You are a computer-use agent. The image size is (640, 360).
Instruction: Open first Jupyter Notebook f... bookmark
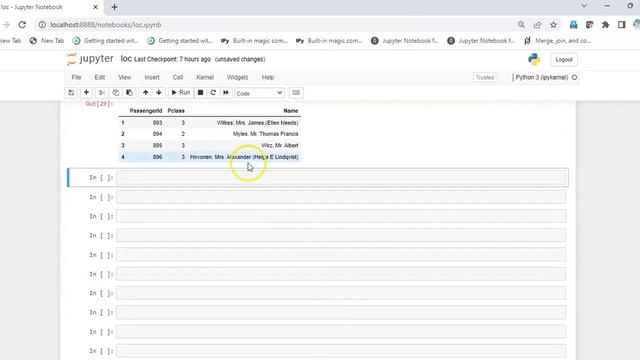[x=404, y=41]
